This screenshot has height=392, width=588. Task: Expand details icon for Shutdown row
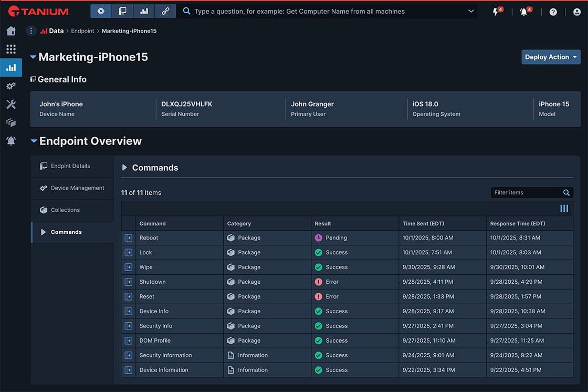pyautogui.click(x=128, y=282)
